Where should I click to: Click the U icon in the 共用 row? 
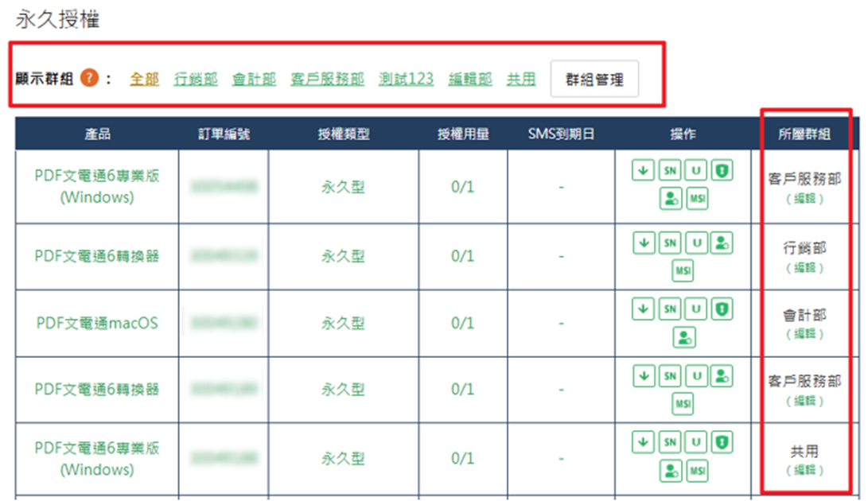[x=696, y=442]
